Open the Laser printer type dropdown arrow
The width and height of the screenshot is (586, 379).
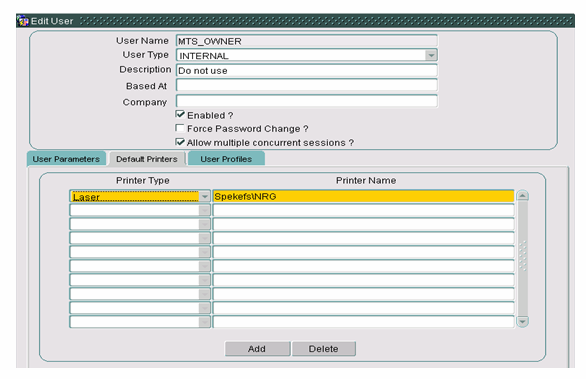coord(204,196)
